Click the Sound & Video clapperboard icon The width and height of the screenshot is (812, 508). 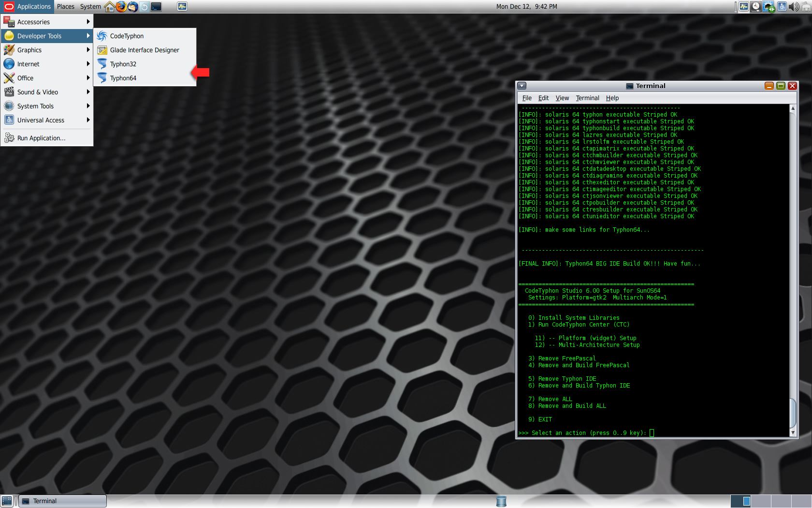click(x=9, y=92)
